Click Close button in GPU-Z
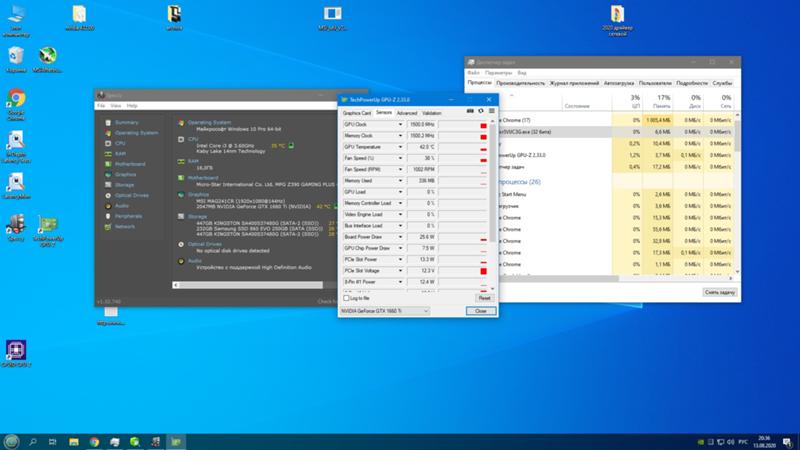 [481, 311]
